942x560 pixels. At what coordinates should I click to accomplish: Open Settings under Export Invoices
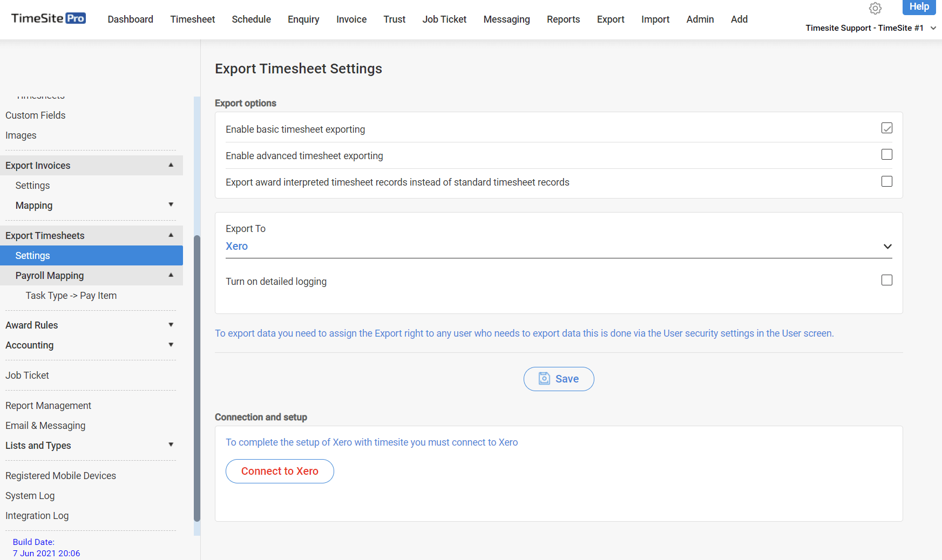pos(32,186)
